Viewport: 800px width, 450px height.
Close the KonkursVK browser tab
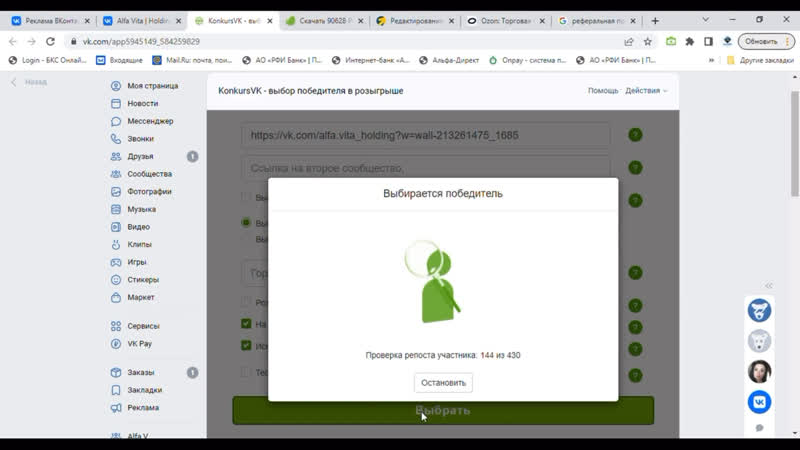pos(270,21)
